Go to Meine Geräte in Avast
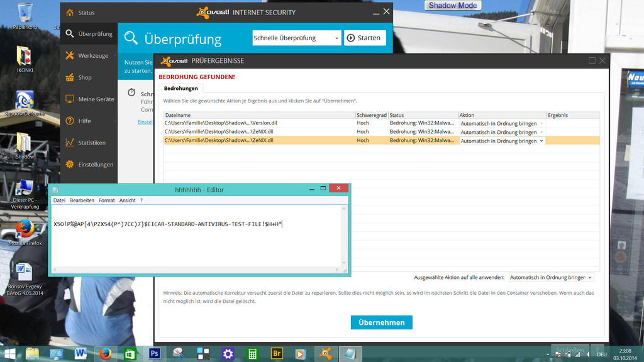 pyautogui.click(x=89, y=99)
